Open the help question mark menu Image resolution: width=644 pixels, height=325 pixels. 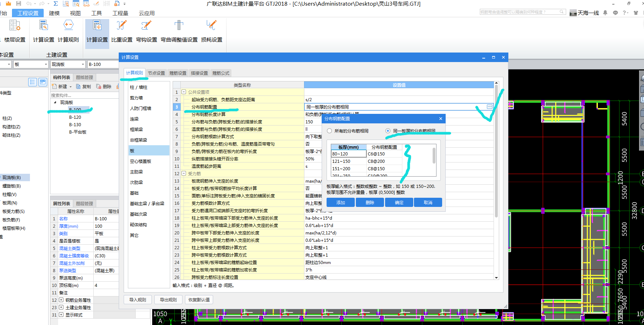tap(625, 13)
